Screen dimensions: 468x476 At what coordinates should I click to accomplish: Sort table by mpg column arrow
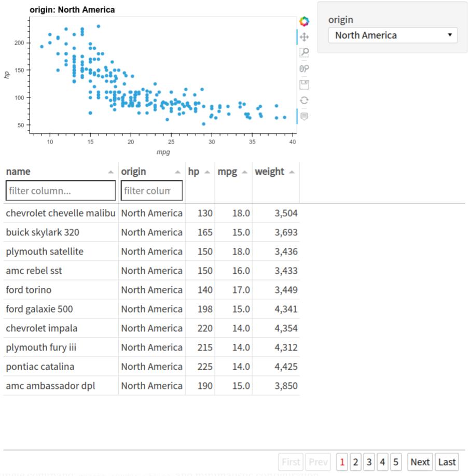pyautogui.click(x=244, y=172)
